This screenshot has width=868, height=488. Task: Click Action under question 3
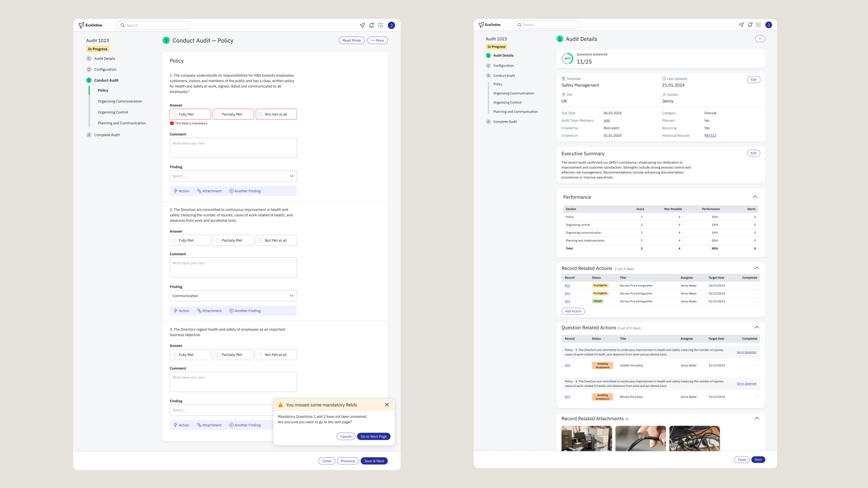(182, 425)
